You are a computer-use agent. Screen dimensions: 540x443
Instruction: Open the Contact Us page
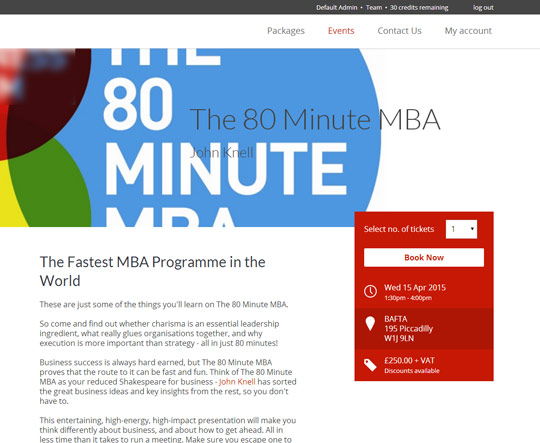pyautogui.click(x=399, y=31)
